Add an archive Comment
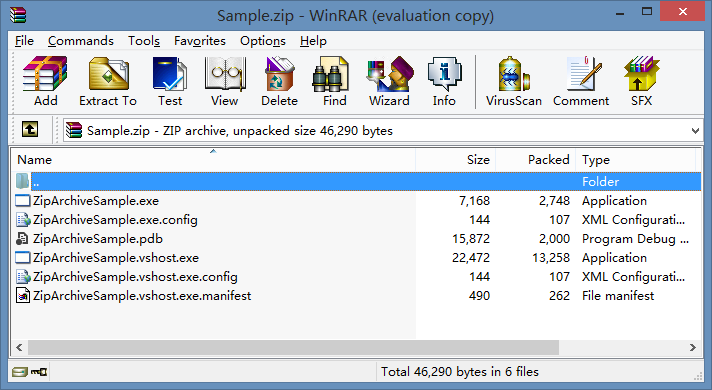Viewport: 712px width, 390px height. tap(581, 81)
